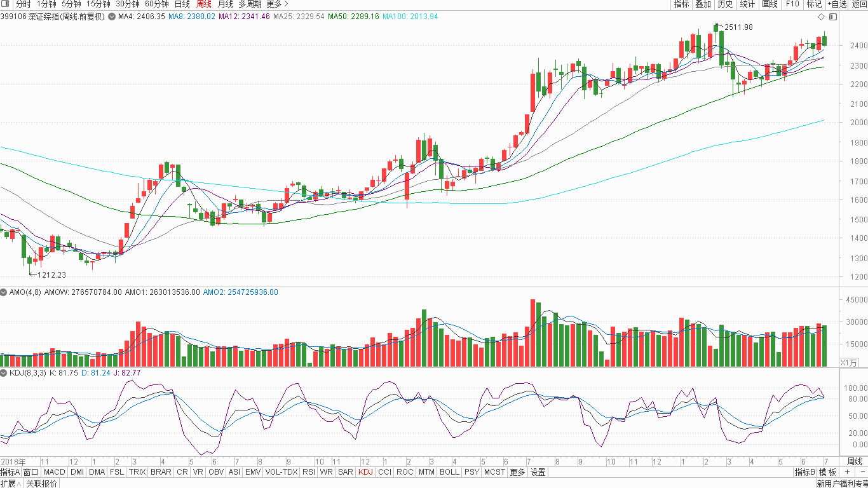Select the VOL-TDX indicator
Image resolution: width=868 pixels, height=488 pixels.
[281, 472]
